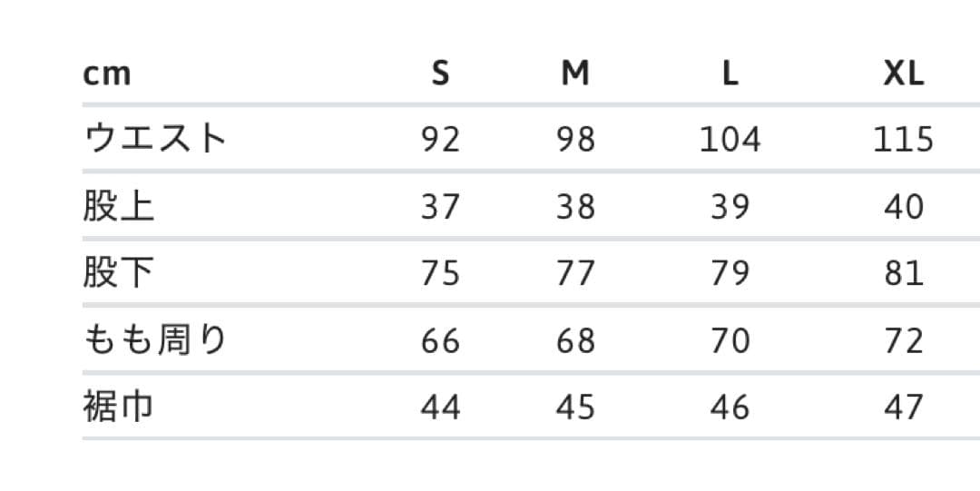Click rise value 37 in 股上 row

click(x=441, y=206)
